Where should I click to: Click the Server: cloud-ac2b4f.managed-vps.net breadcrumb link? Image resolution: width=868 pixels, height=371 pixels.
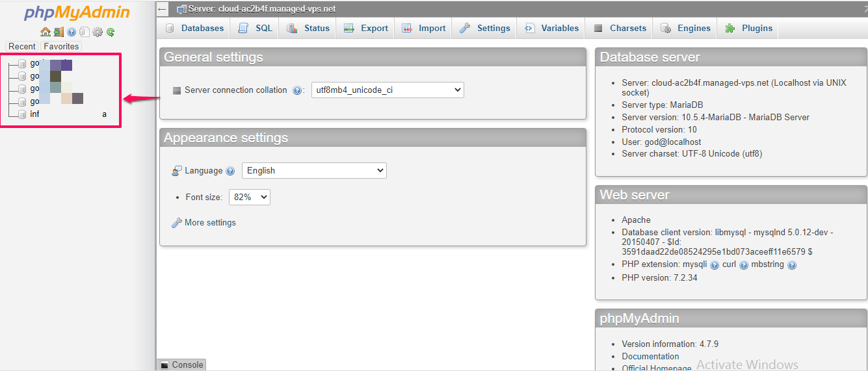(x=262, y=9)
